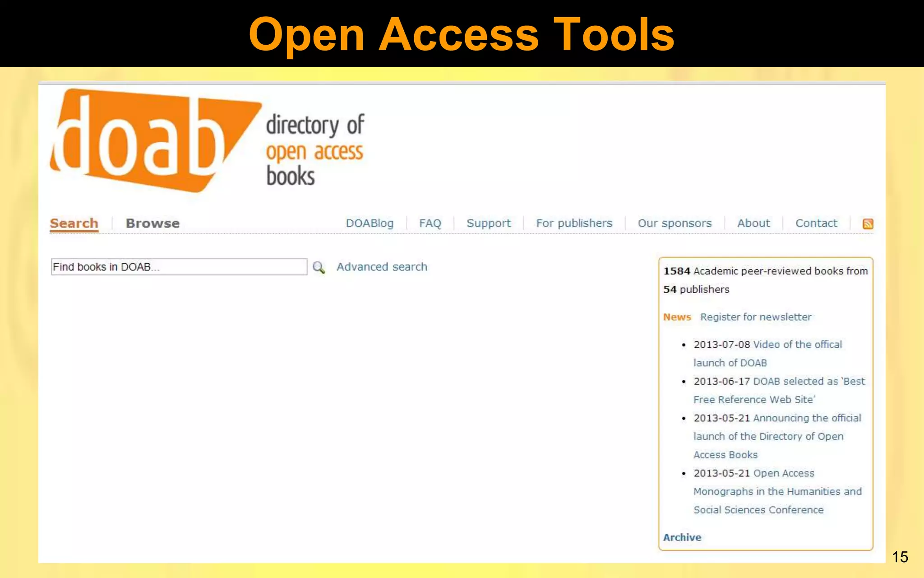Click the Find books in DOAB field

[x=179, y=267]
